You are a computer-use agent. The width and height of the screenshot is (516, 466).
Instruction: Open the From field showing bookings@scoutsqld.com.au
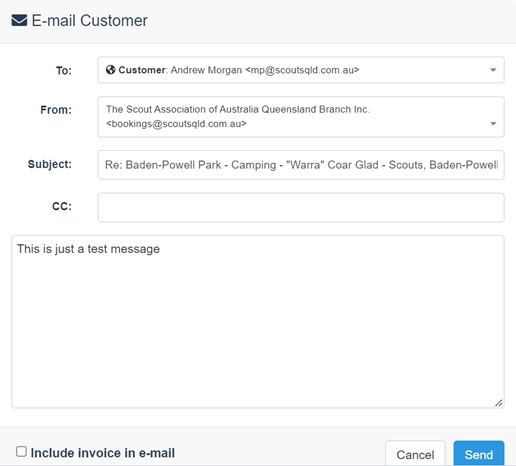pyautogui.click(x=301, y=117)
